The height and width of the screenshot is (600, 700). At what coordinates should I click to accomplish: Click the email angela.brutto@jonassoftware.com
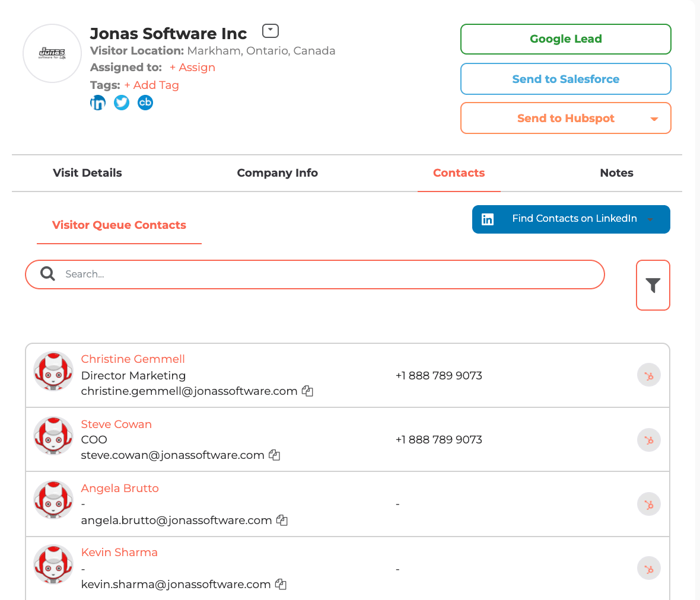pyautogui.click(x=176, y=520)
